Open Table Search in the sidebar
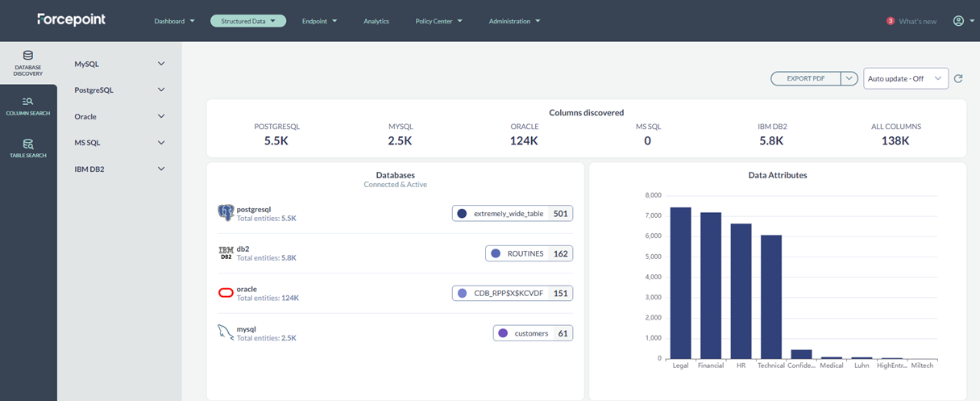Viewport: 980px width, 401px height. [28, 148]
